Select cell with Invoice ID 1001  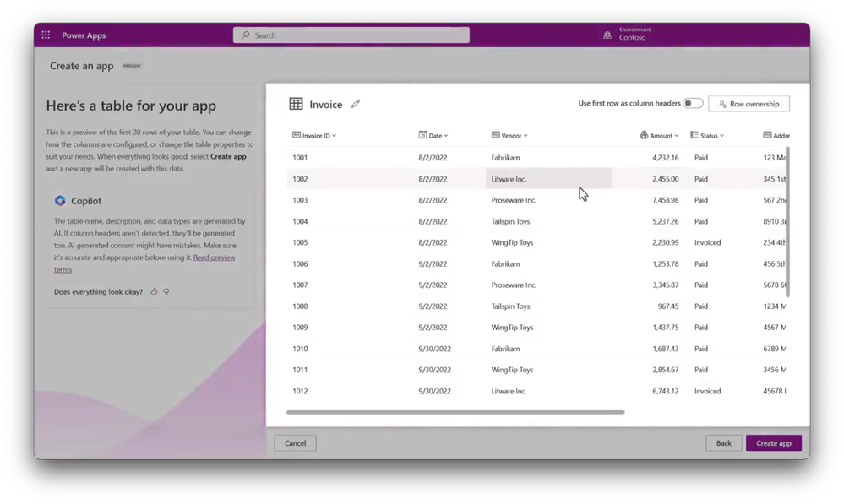coord(300,158)
